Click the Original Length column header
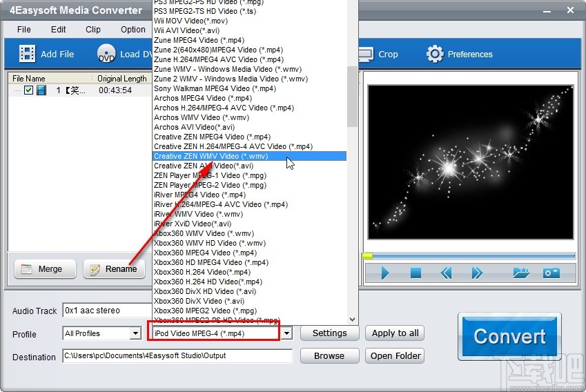 click(x=122, y=79)
